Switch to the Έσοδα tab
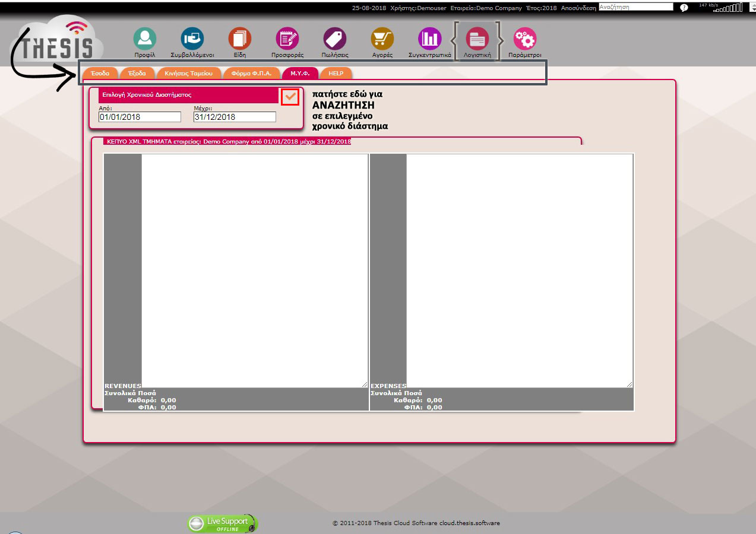The height and width of the screenshot is (534, 756). (x=100, y=74)
